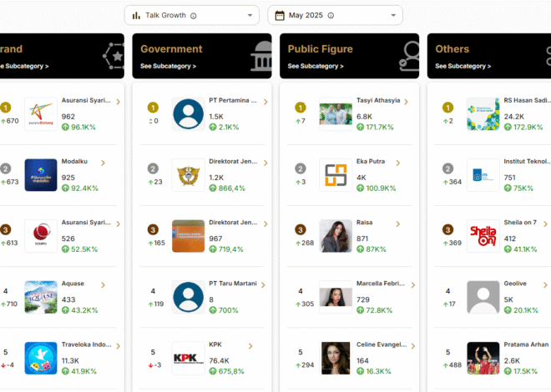Open Public Figure See Subcategory link
Viewport: 551px width, 392px height.
pos(316,66)
